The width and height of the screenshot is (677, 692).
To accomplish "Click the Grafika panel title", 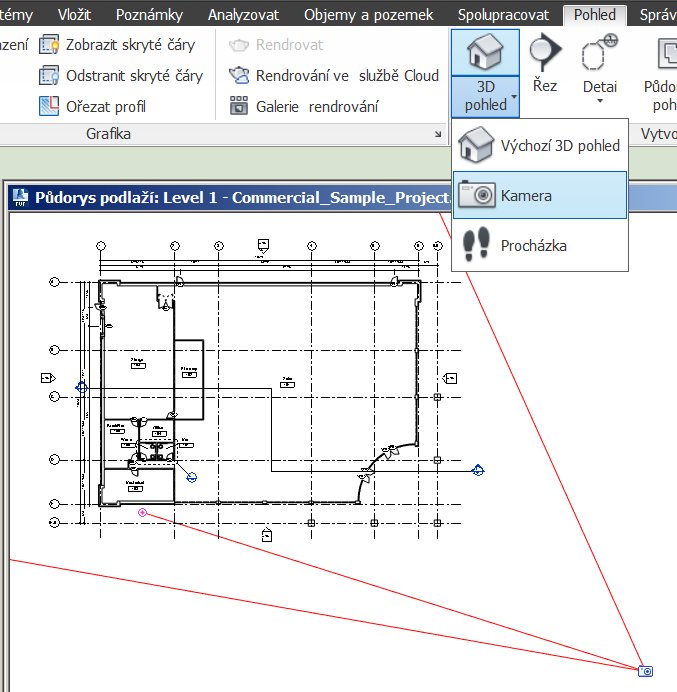I will pos(108,134).
